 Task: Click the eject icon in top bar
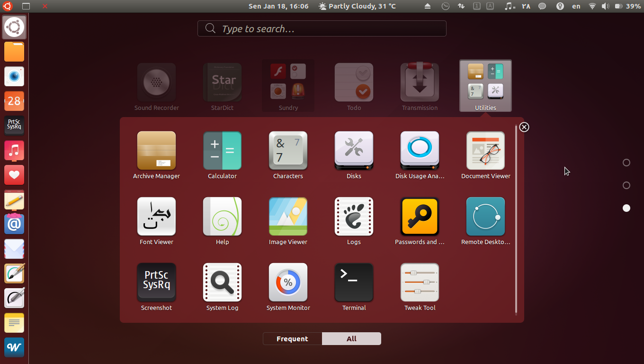pyautogui.click(x=428, y=6)
